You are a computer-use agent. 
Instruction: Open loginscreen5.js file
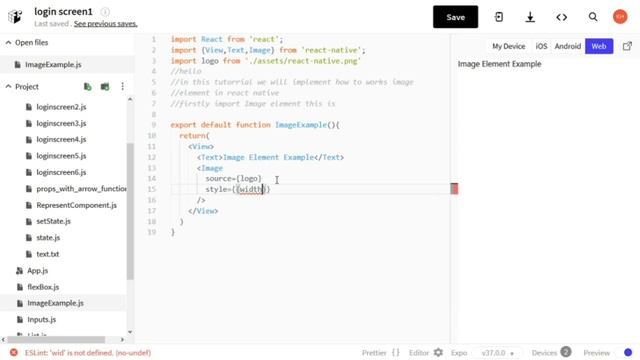tap(61, 156)
